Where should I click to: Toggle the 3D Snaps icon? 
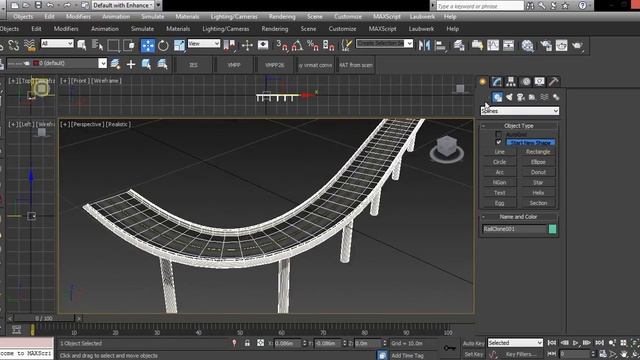click(282, 45)
